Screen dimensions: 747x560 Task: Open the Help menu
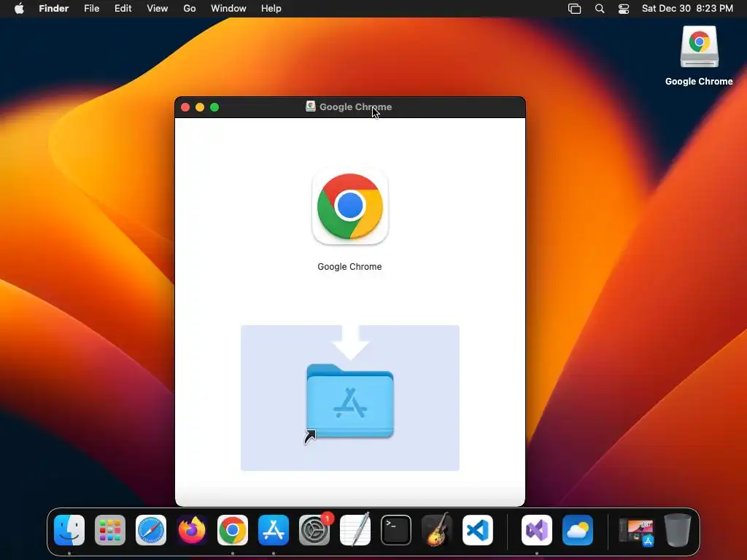coord(271,9)
